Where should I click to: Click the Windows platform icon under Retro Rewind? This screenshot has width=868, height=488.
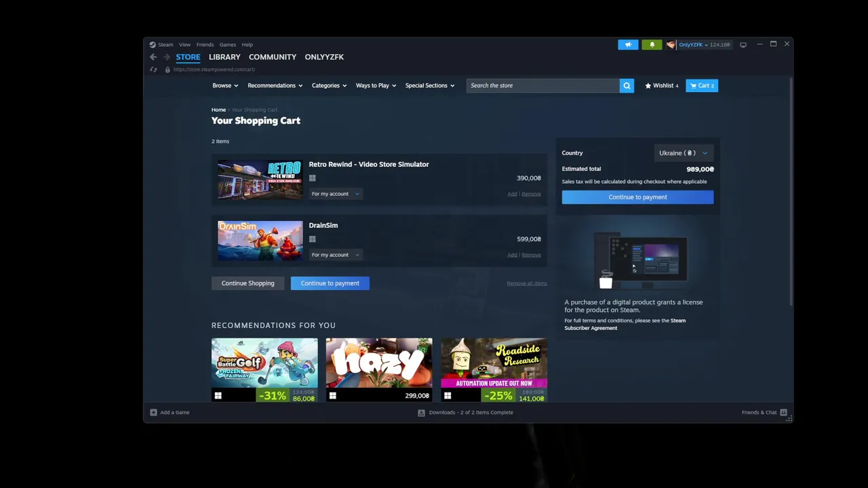pyautogui.click(x=313, y=178)
